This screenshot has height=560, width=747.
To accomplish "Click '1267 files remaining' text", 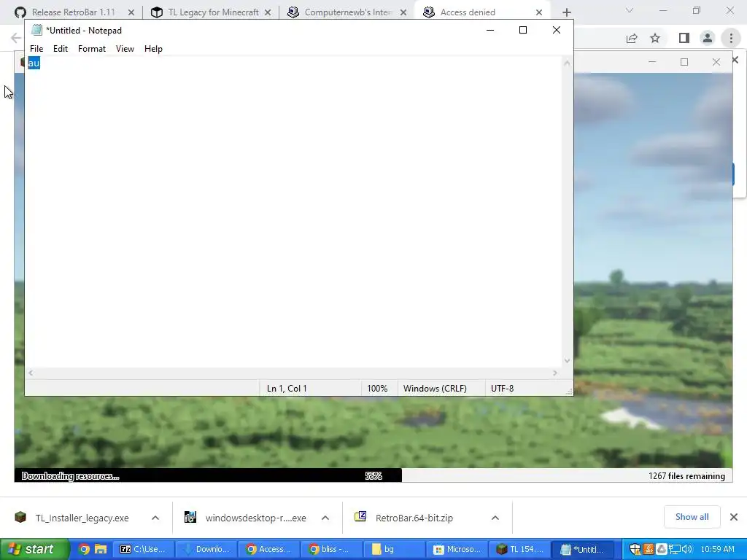I will tap(686, 475).
